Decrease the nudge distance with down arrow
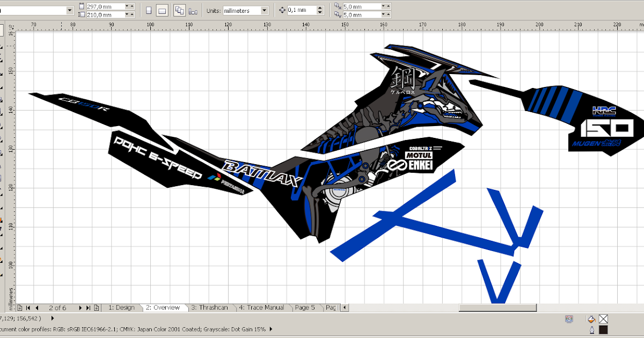 (x=320, y=12)
